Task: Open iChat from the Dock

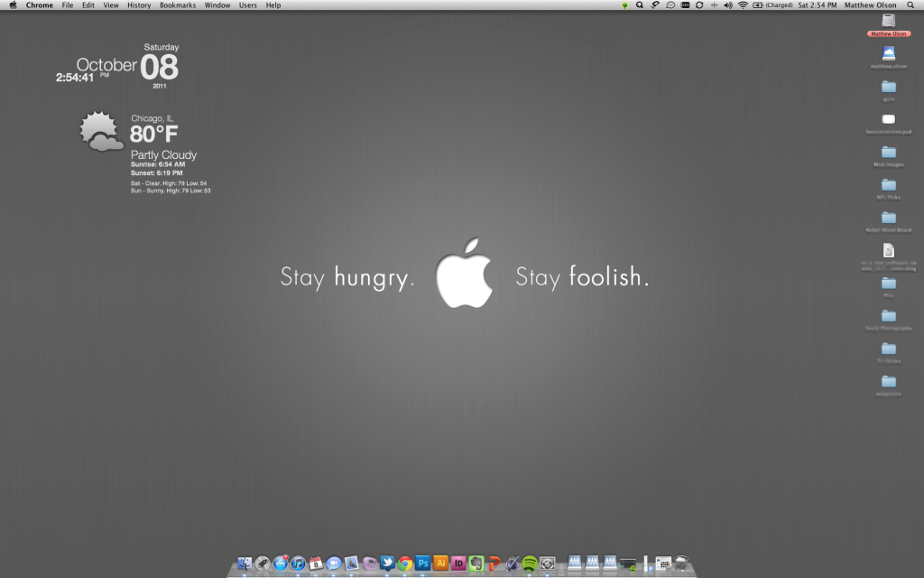Action: [334, 564]
